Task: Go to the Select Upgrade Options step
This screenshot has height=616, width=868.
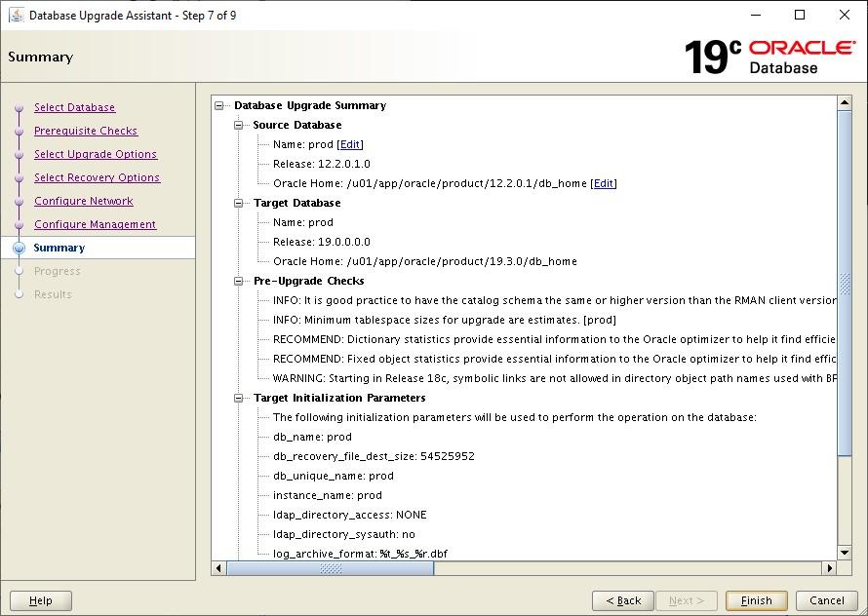Action: click(95, 154)
